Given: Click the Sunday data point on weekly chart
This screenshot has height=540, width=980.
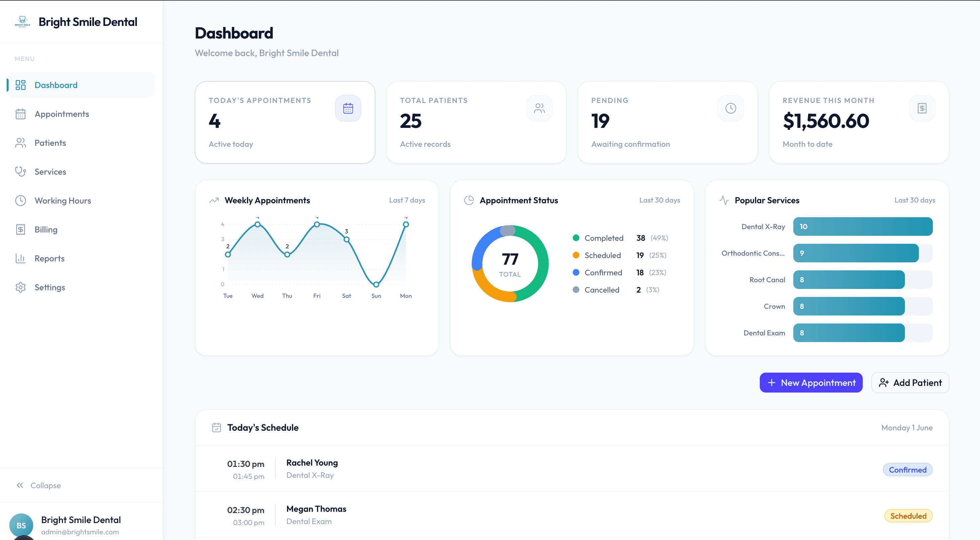Looking at the screenshot, I should point(376,284).
